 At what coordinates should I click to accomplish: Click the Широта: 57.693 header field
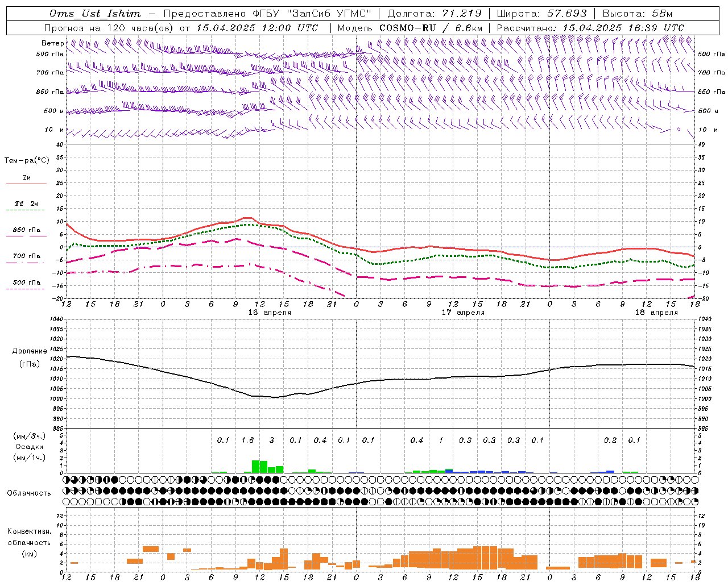coord(542,14)
